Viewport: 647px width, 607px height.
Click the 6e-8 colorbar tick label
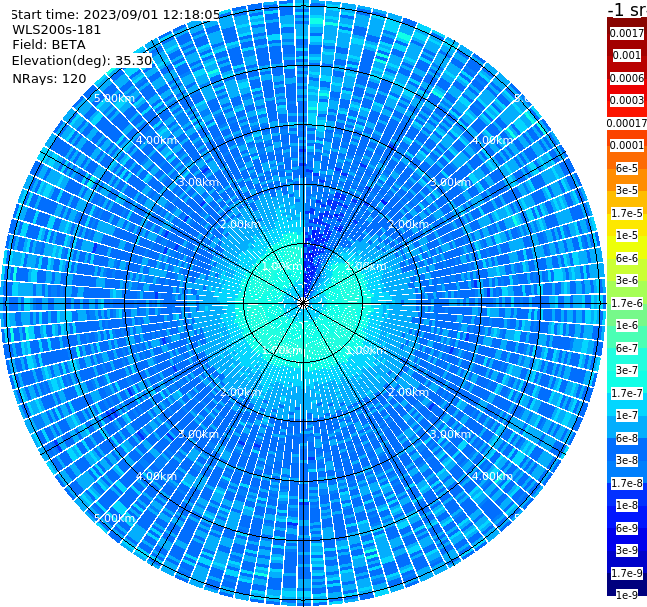coord(627,438)
